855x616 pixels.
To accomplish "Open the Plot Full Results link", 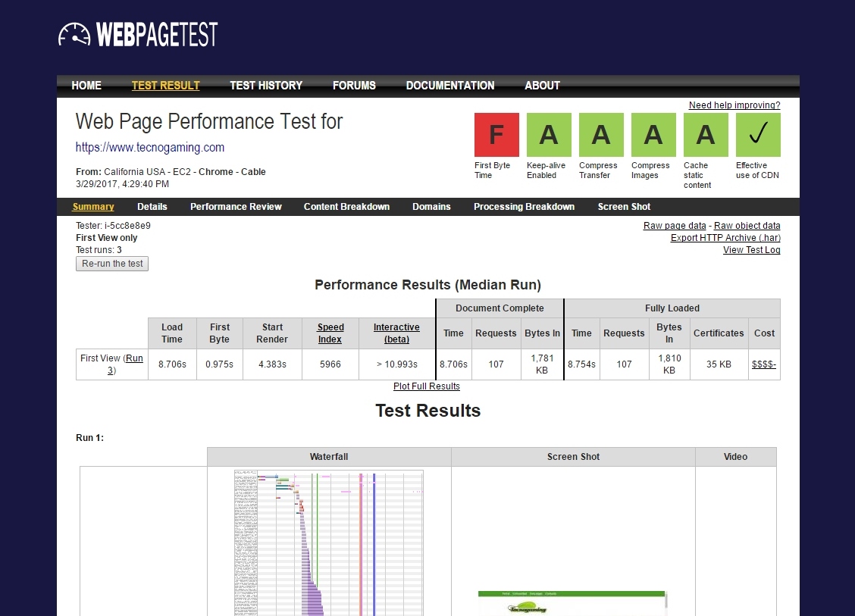I will [427, 386].
